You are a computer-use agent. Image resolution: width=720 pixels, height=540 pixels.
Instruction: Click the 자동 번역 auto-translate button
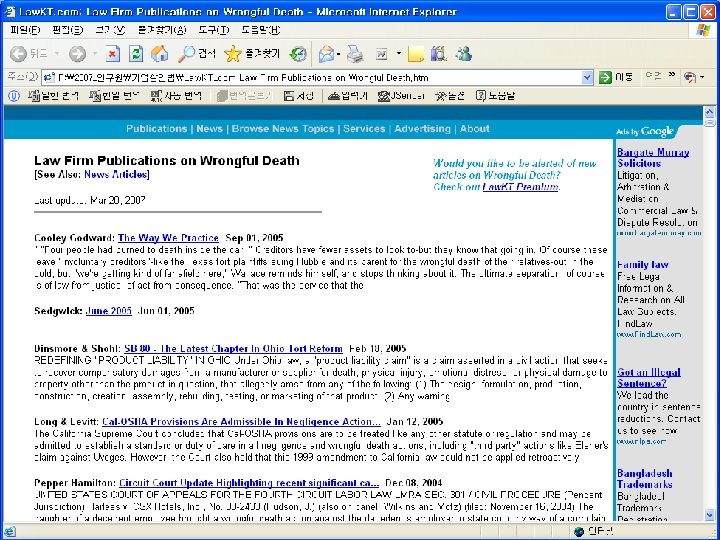pos(176,96)
